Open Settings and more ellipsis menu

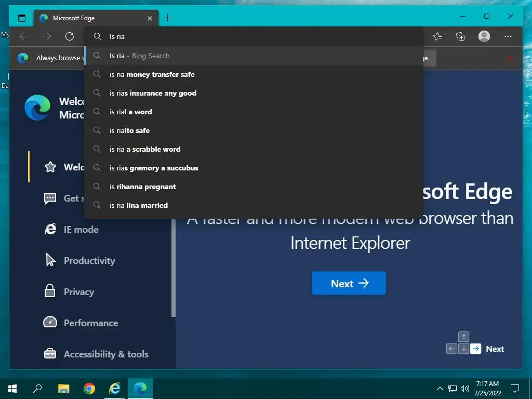pyautogui.click(x=508, y=36)
